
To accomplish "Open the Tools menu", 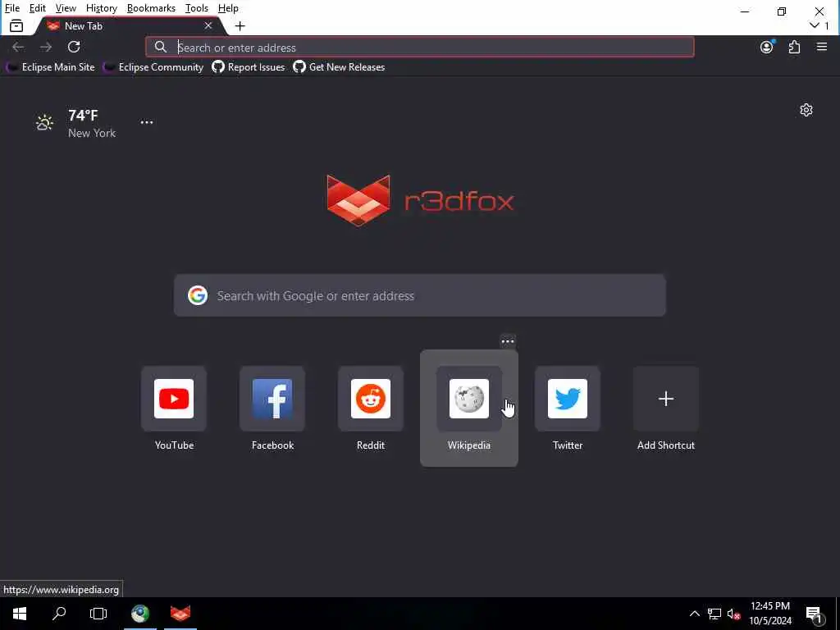I will pos(197,8).
